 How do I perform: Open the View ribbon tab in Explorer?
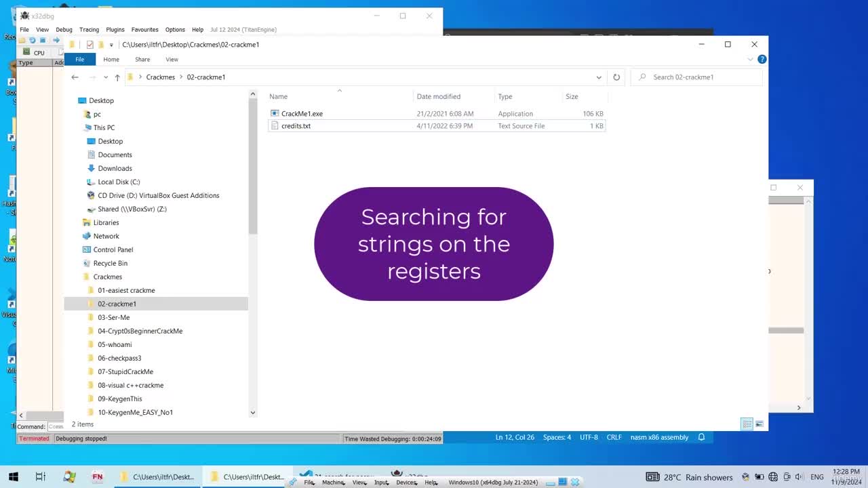coord(172,60)
